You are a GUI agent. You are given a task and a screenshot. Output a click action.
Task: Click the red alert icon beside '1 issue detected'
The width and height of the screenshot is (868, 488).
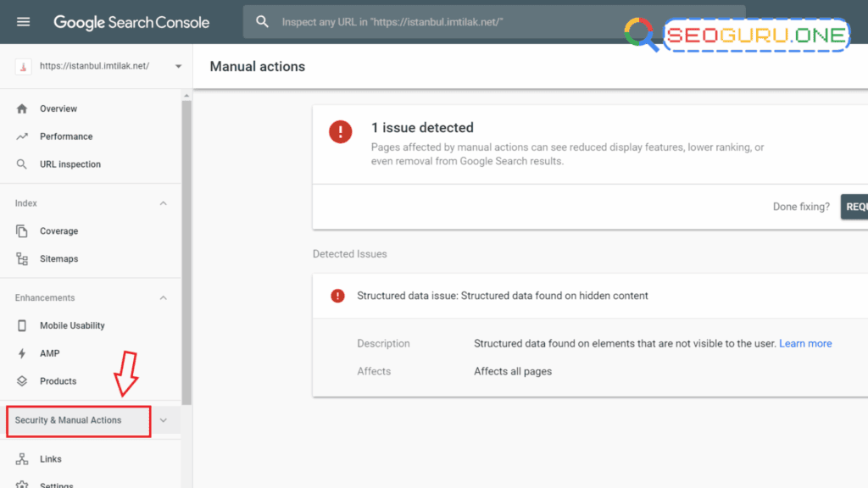341,131
